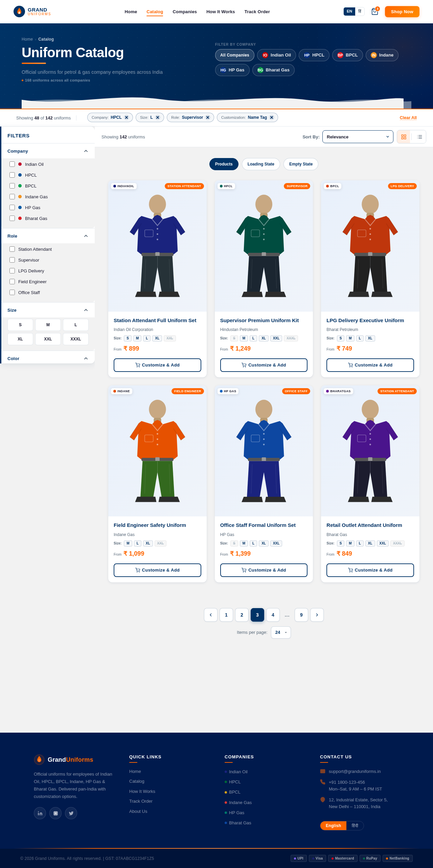Go to next page arrow
The image size is (433, 868).
tap(317, 615)
